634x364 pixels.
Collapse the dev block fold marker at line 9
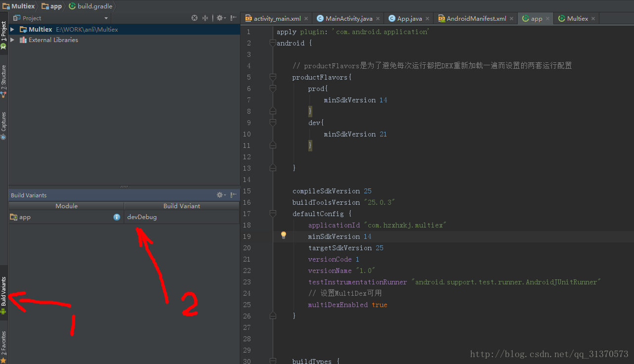(x=272, y=123)
